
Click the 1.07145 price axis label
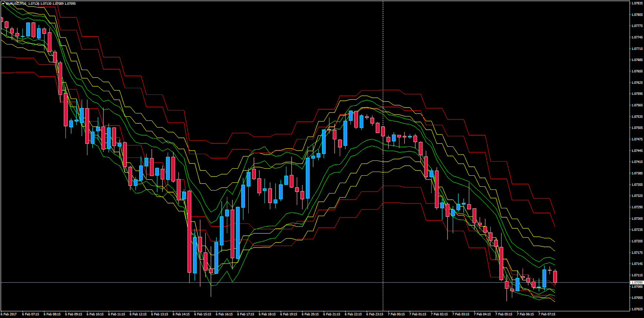(637, 264)
